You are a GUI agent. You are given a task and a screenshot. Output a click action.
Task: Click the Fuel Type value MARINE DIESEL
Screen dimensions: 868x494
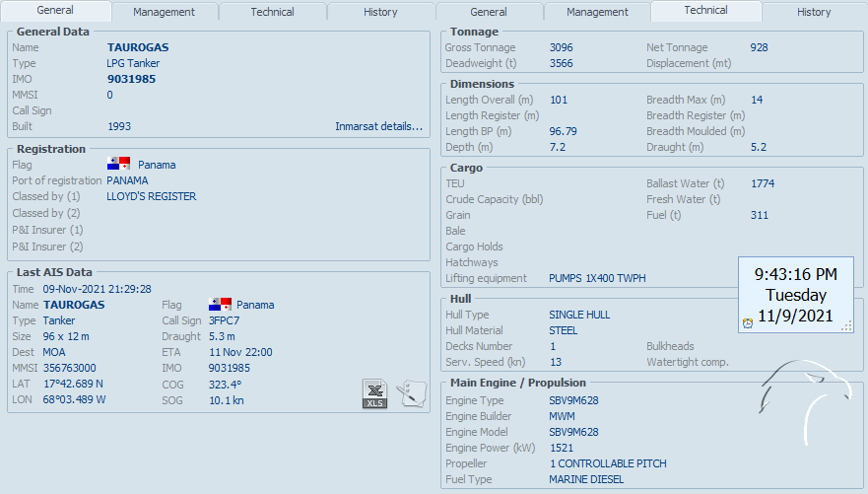coord(586,479)
